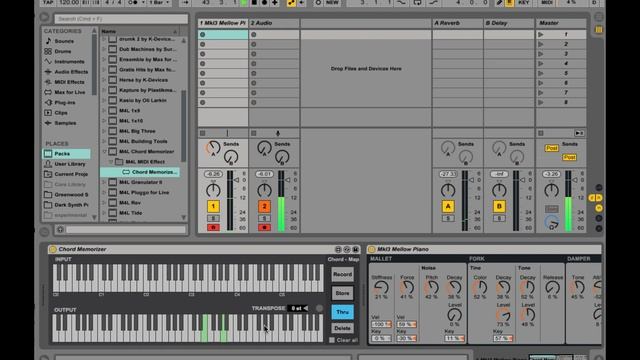Image resolution: width=640 pixels, height=360 pixels.
Task: Click Chord Memorizer device activator
Action: pos(53,249)
